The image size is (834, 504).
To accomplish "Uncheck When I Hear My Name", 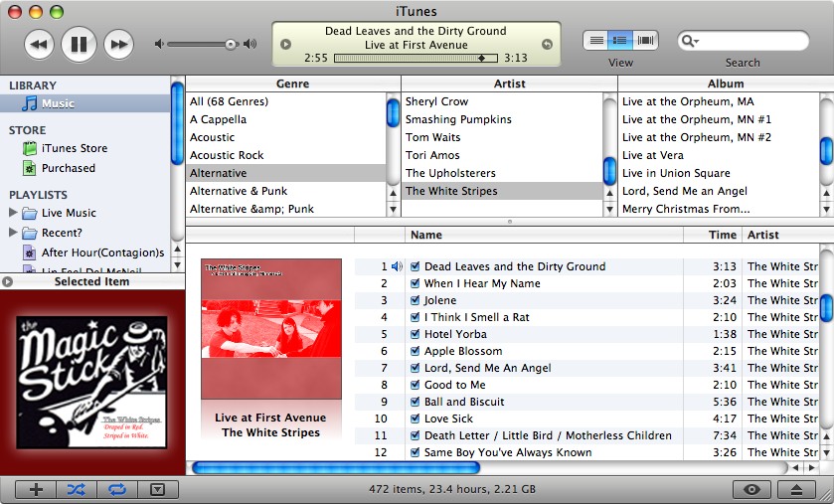I will click(x=415, y=283).
